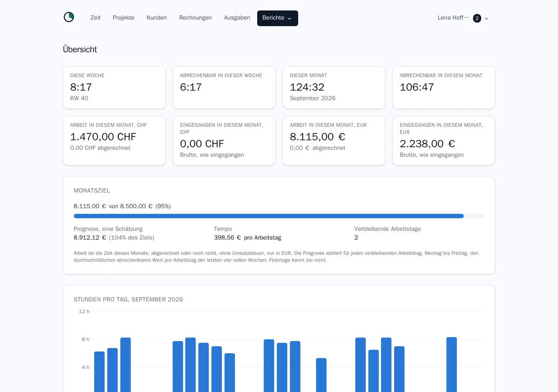Click the Stunden pro Tag chart title

pyautogui.click(x=128, y=300)
